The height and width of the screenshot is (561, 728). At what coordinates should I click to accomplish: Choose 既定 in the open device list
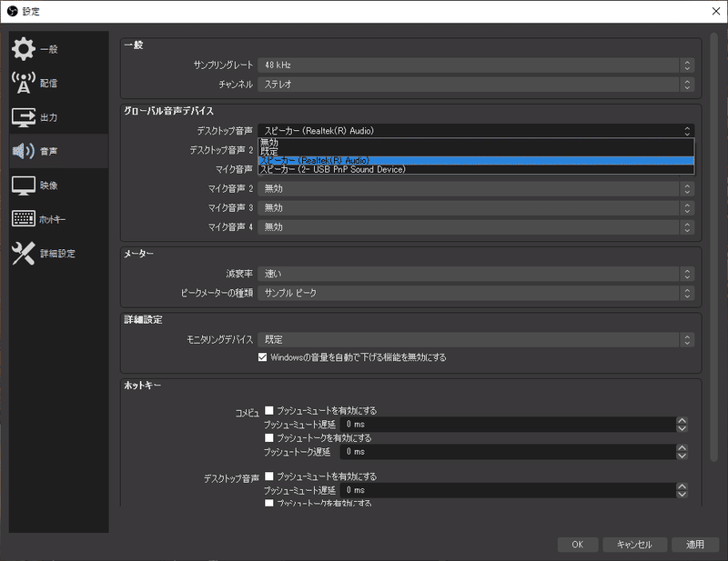tap(476, 151)
